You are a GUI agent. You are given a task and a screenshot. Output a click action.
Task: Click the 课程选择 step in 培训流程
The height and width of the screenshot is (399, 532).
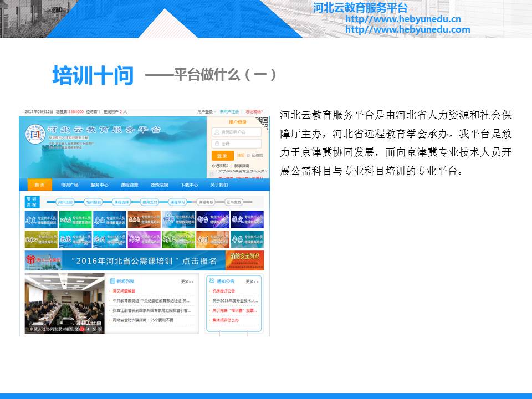121,202
